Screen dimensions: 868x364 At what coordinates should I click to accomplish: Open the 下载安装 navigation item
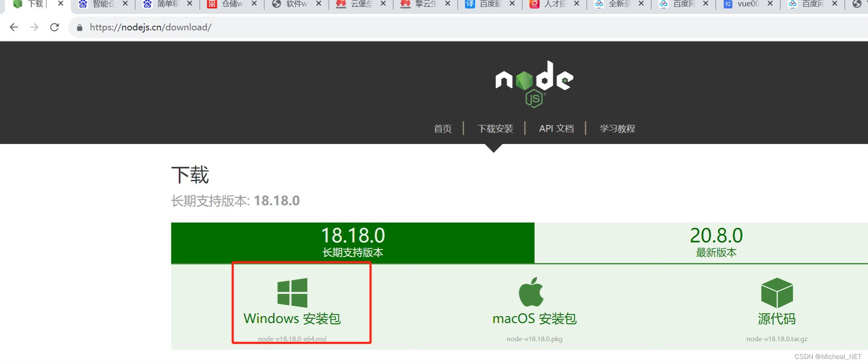tap(495, 128)
